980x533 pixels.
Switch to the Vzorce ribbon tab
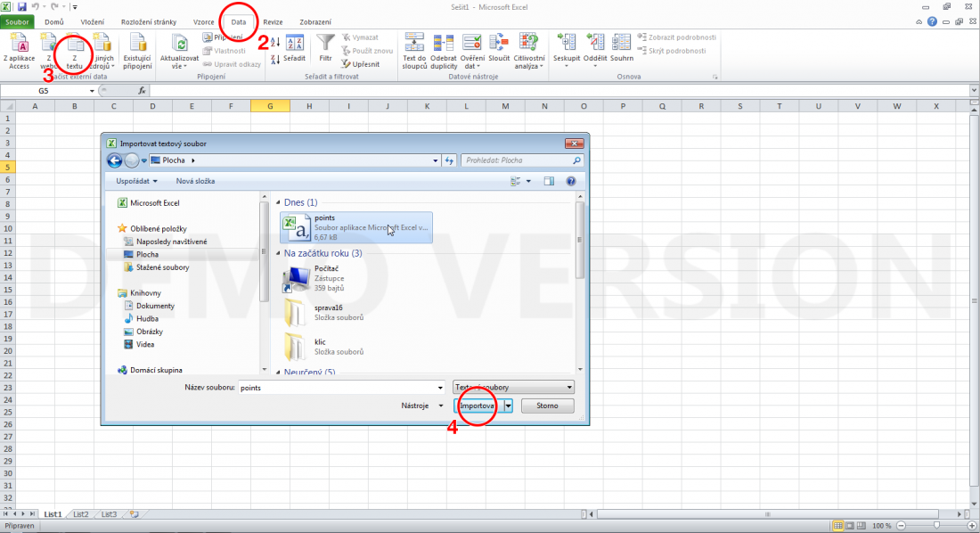(203, 21)
